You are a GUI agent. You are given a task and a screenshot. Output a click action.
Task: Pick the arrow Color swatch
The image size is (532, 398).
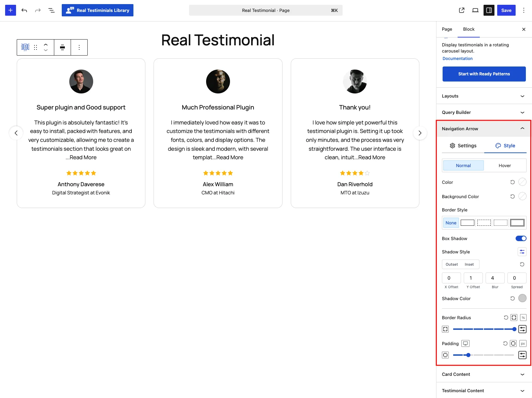(x=522, y=182)
